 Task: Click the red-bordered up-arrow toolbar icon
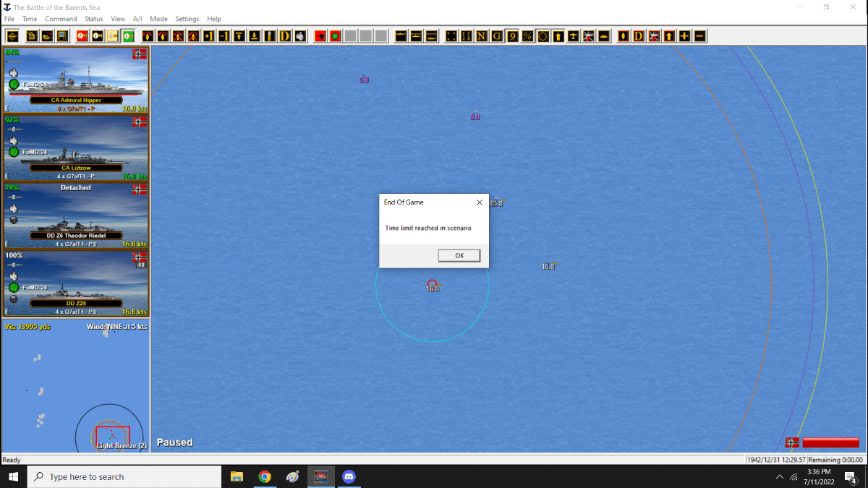669,36
